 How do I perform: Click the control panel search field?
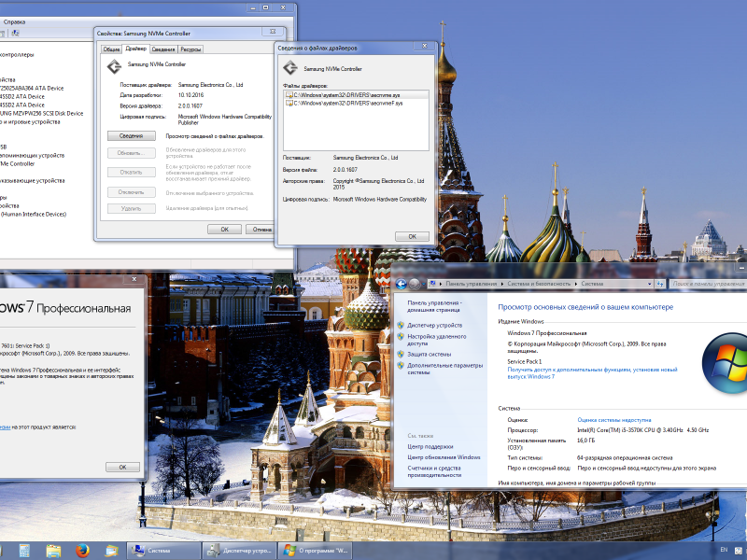pyautogui.click(x=708, y=284)
